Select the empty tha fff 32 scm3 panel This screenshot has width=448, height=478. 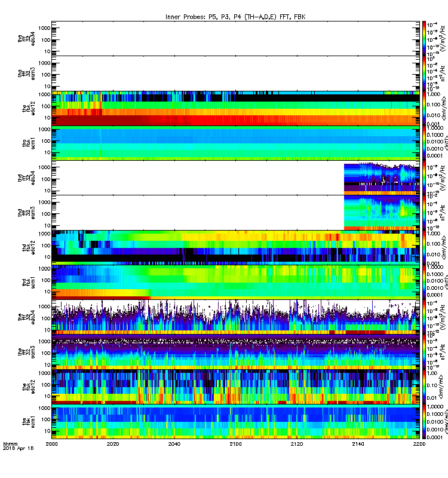click(x=235, y=73)
